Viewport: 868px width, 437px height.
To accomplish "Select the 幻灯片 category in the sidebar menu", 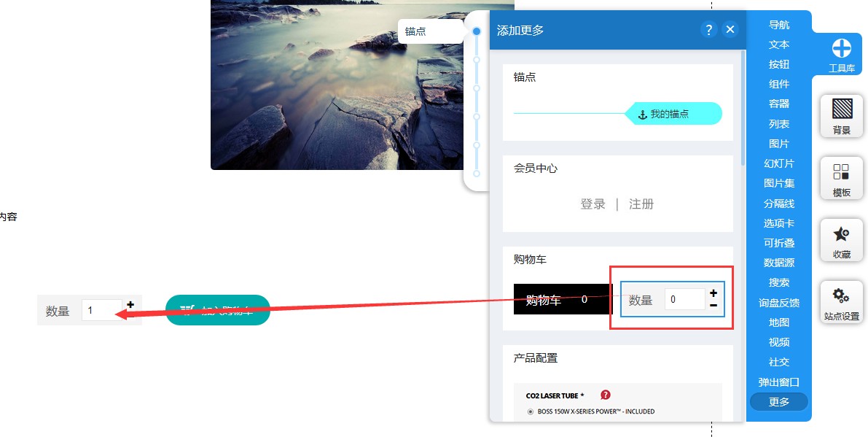I will pos(779,163).
